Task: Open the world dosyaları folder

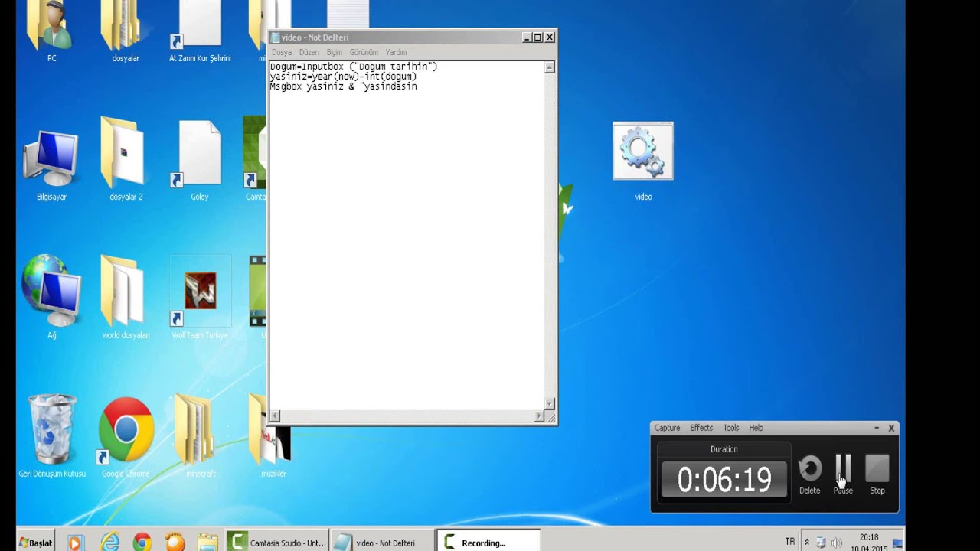Action: pyautogui.click(x=126, y=298)
